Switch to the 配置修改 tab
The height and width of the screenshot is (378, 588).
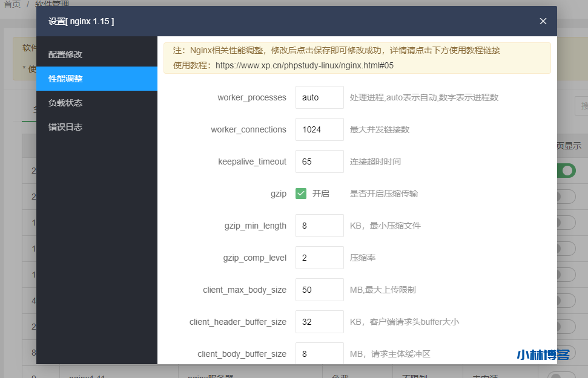point(65,54)
